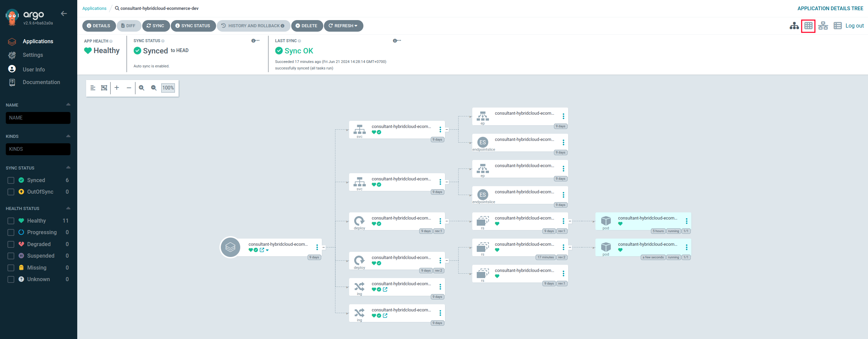Open the DETAILS panel button
This screenshot has height=339, width=868.
tap(99, 26)
